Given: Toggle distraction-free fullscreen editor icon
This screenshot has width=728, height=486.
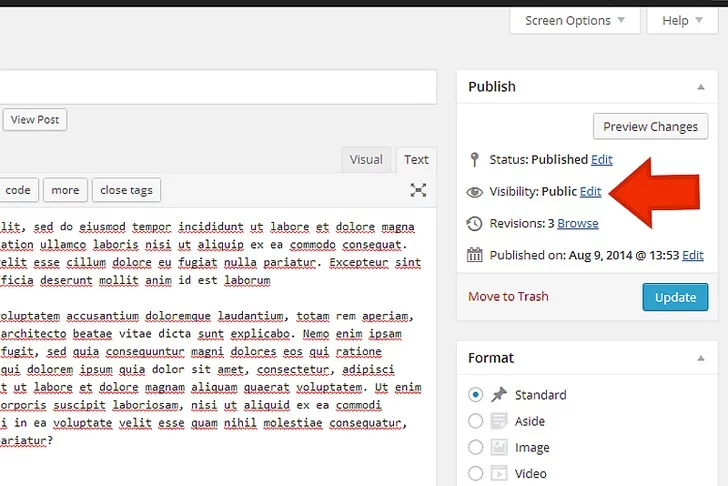Looking at the screenshot, I should click(419, 190).
